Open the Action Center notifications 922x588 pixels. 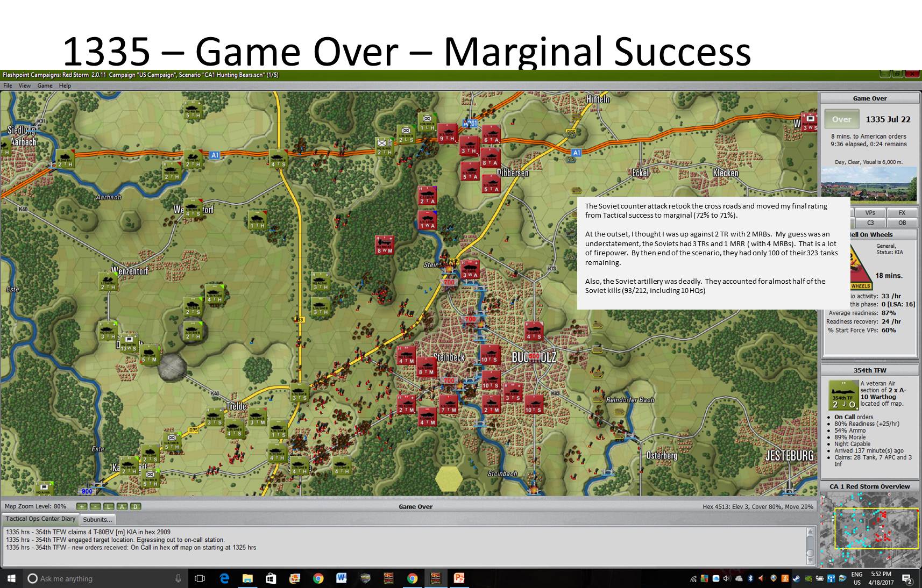coord(907,579)
